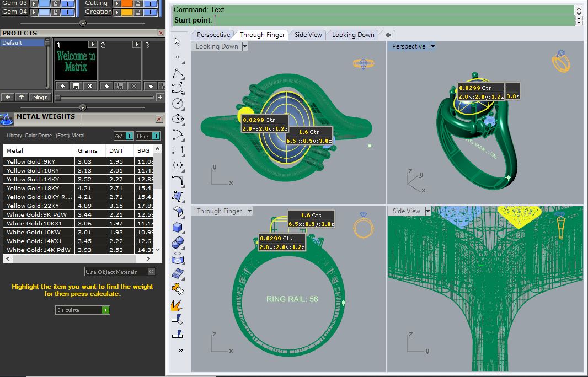
Task: Open the Mngr project manager button
Action: [x=40, y=98]
